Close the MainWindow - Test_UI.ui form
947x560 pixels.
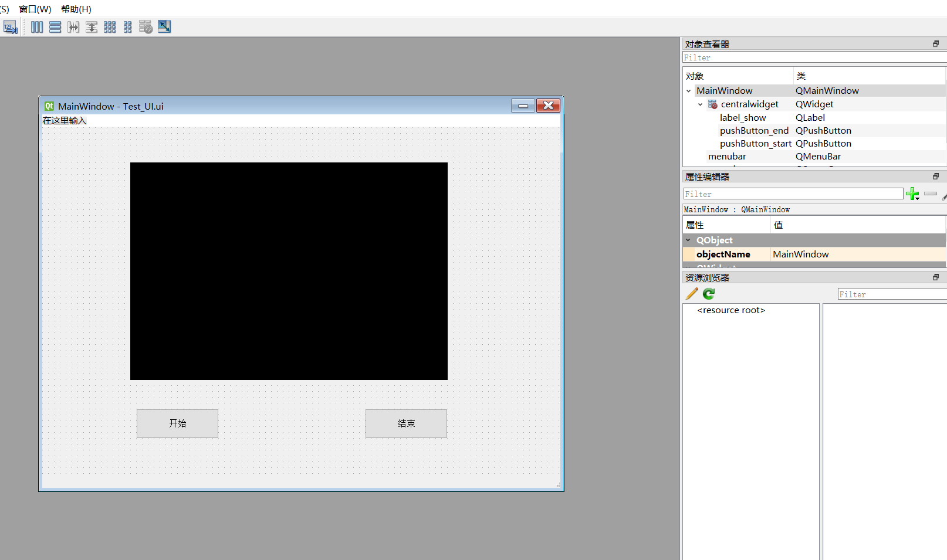[548, 106]
